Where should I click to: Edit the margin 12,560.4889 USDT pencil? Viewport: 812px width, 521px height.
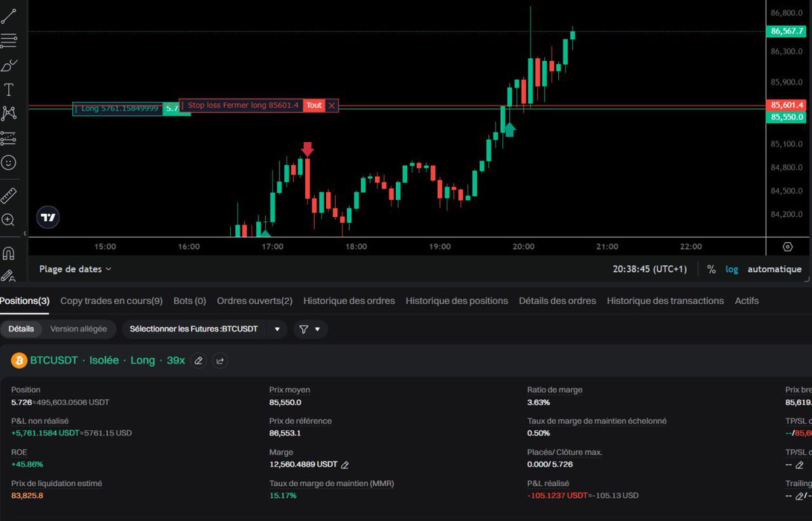pyautogui.click(x=345, y=465)
